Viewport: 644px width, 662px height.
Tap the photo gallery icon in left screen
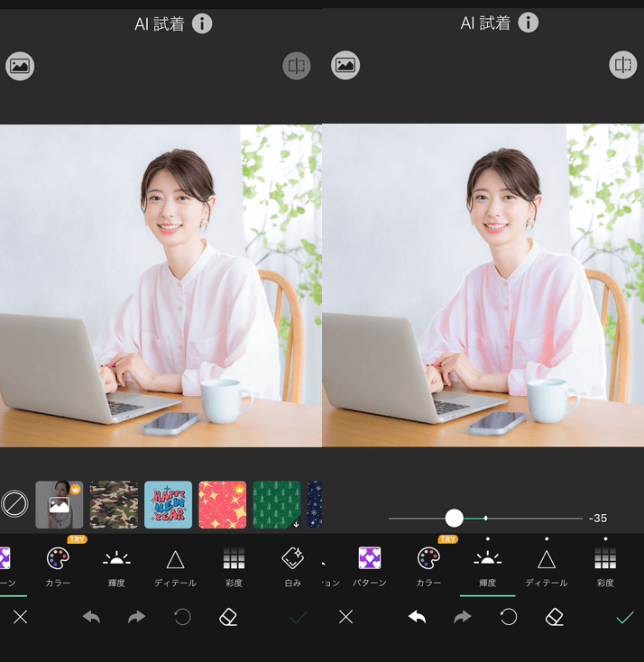click(x=20, y=66)
